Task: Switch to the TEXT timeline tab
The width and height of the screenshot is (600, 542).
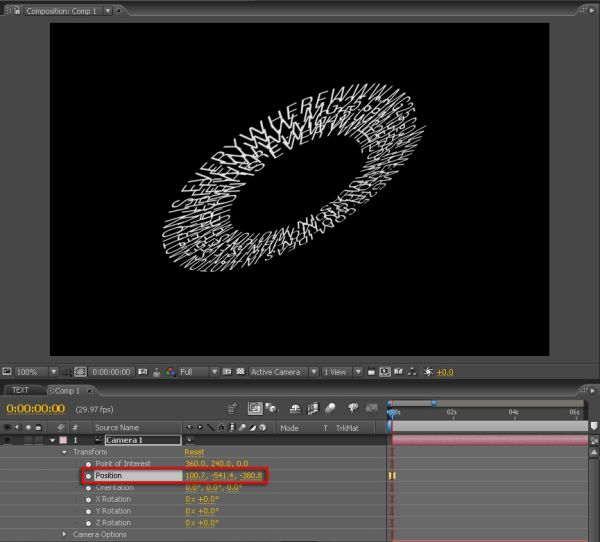Action: (x=20, y=390)
